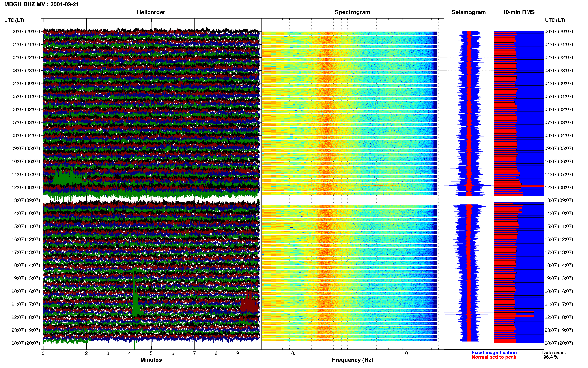Click left time label '20:07 (16:07)'
The height and width of the screenshot is (368, 588).
pos(26,291)
